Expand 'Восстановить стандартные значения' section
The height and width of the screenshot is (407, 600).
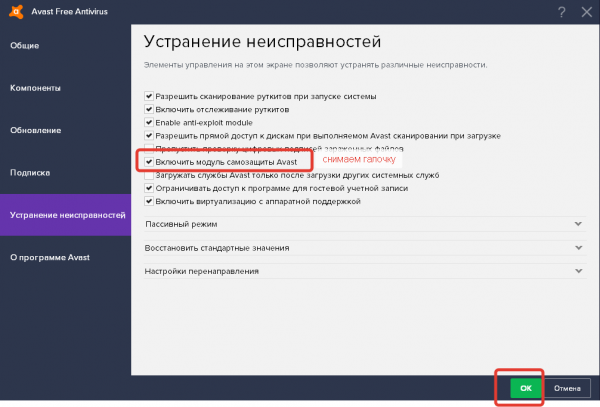tap(365, 248)
